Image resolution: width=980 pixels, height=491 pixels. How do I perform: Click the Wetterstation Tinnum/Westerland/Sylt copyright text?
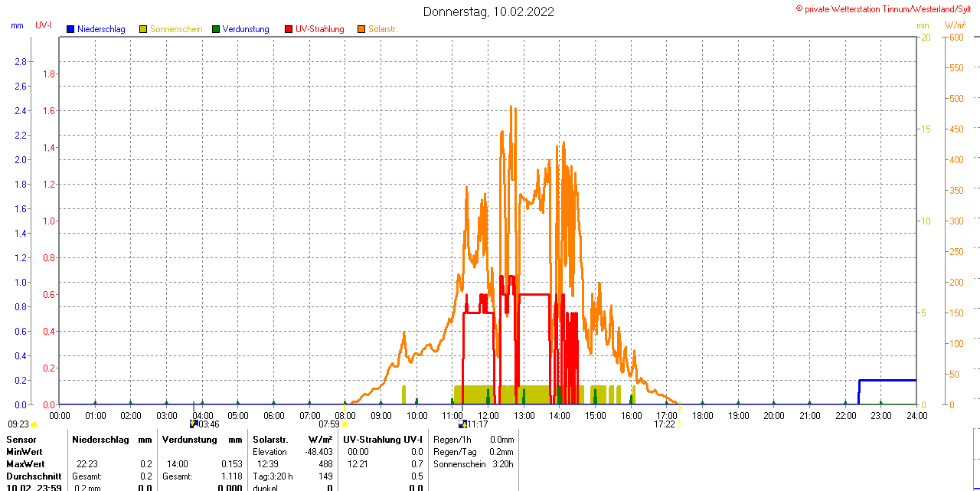coord(887,8)
